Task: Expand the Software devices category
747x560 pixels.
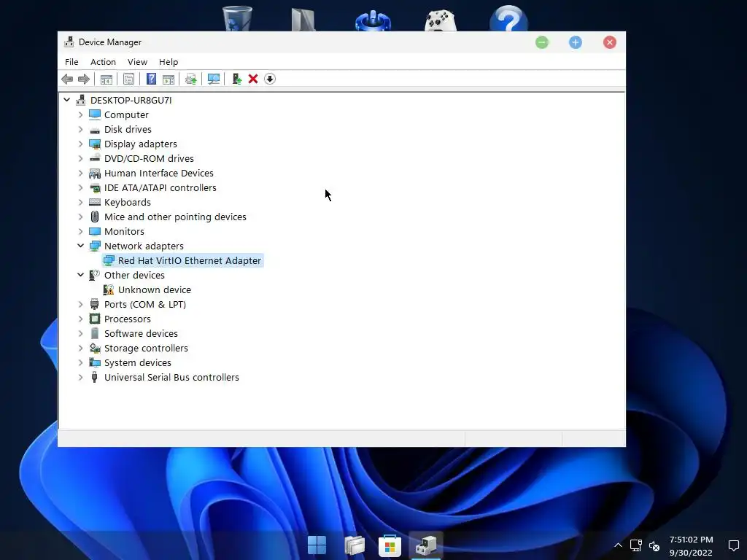Action: pos(80,333)
